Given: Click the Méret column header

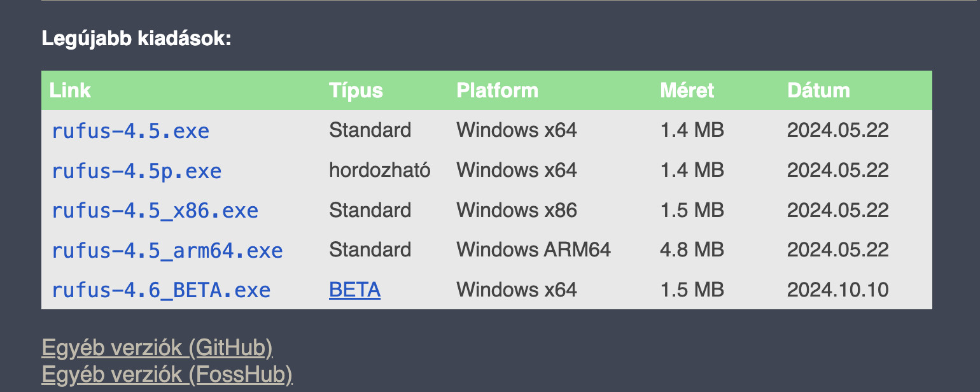Looking at the screenshot, I should click(x=687, y=90).
